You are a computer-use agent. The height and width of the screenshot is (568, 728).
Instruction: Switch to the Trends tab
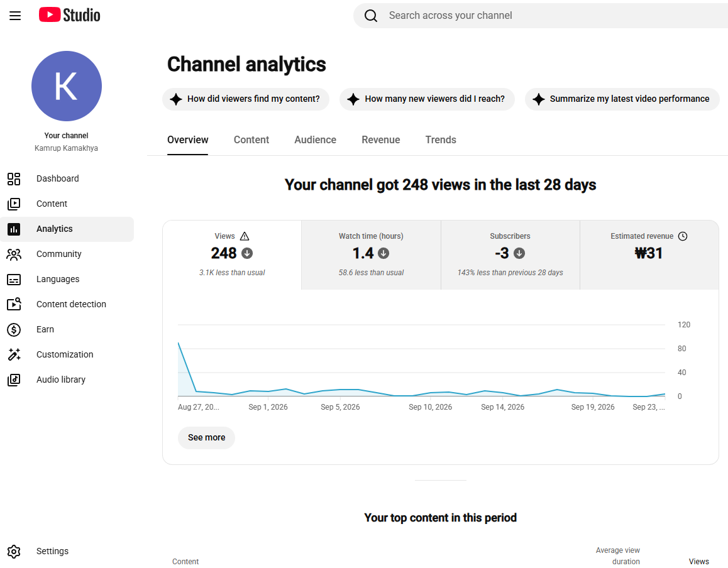[441, 140]
